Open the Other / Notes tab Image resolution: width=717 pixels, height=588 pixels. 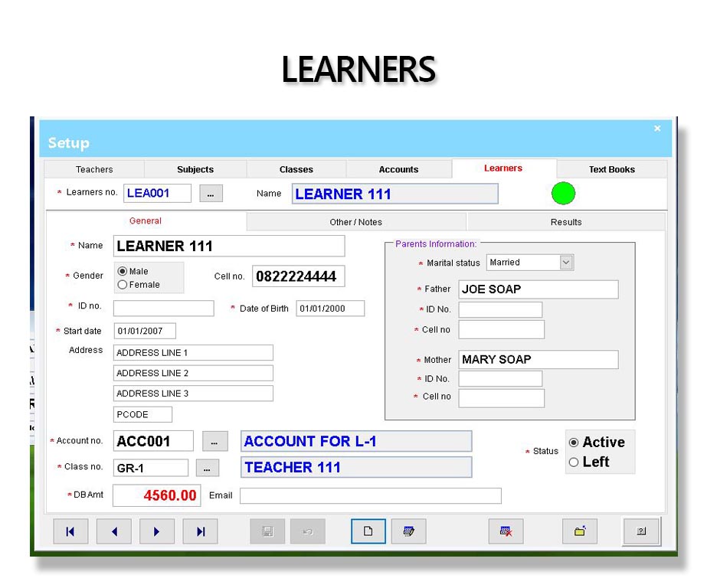pos(355,222)
